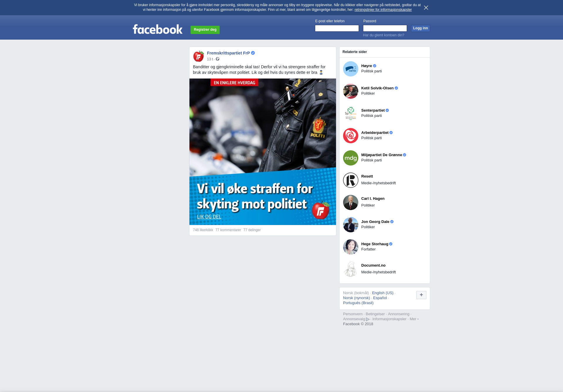
Task: Open Annonsevalg footer link
Action: [354, 319]
